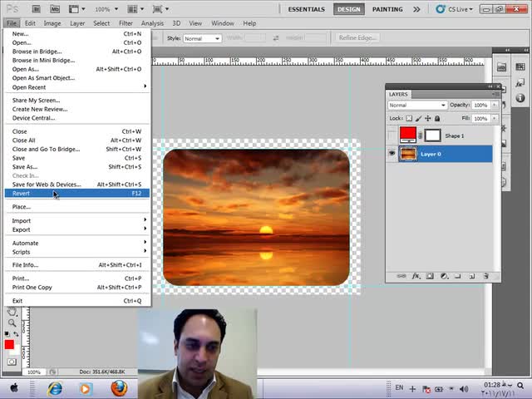The image size is (532, 399).
Task: Toggle lock image pixels brush icon
Action: pyautogui.click(x=418, y=118)
